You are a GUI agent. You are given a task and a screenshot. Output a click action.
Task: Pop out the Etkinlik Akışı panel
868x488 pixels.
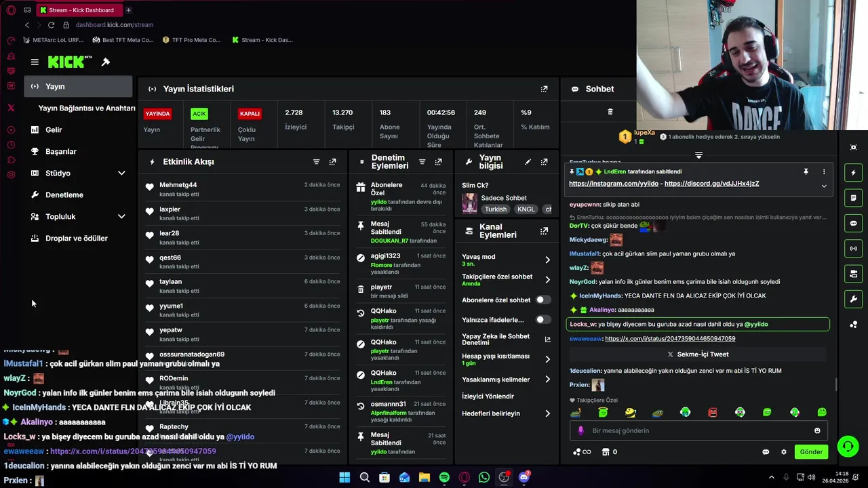(x=332, y=162)
